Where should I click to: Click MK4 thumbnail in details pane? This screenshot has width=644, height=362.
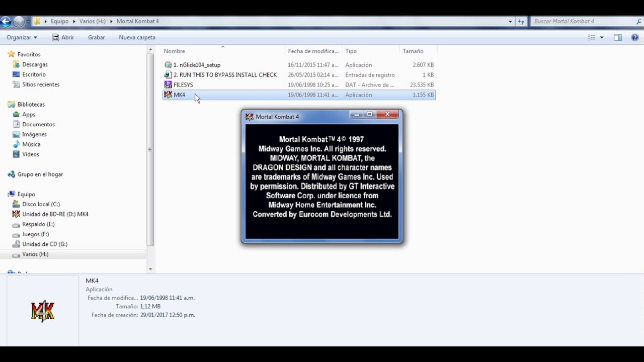43,311
